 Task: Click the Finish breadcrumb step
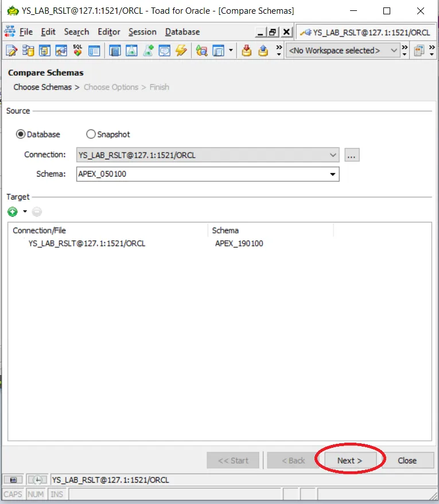[x=159, y=87]
